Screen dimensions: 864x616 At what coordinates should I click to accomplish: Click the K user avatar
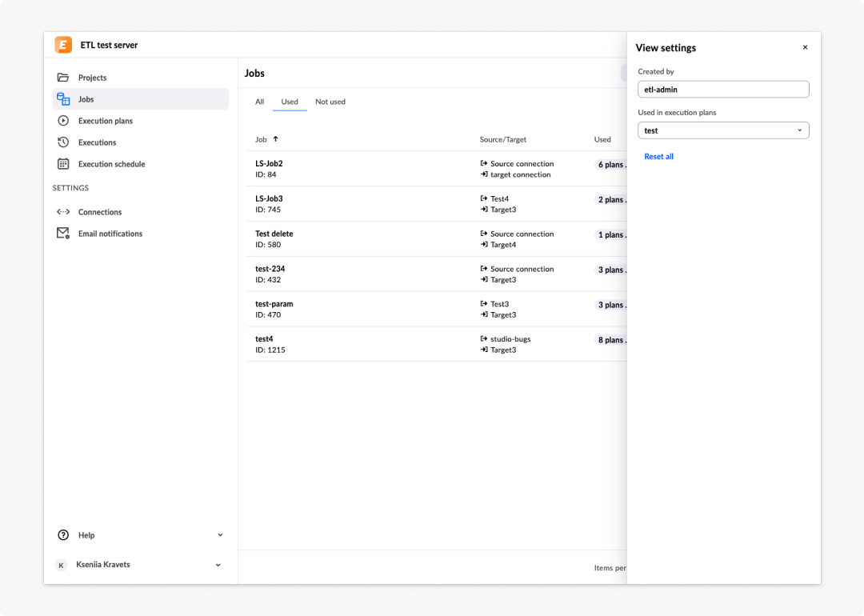coord(61,565)
